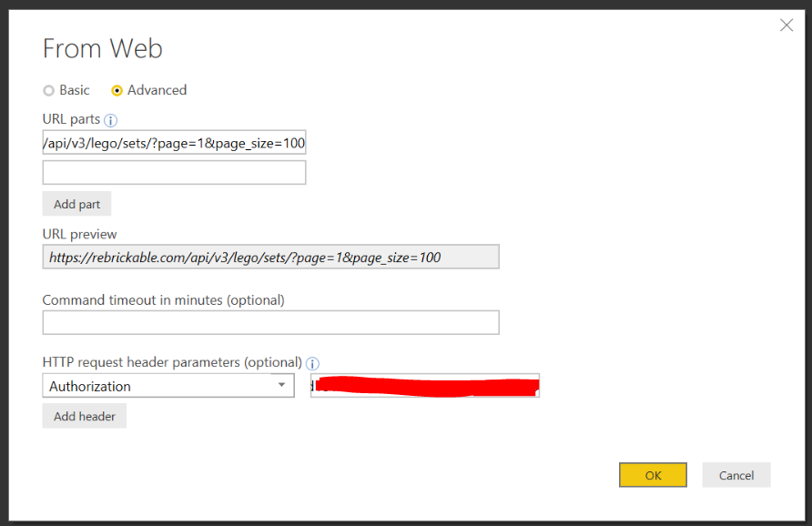Viewport: 812px width, 526px height.
Task: Select the redacted Authorization value field
Action: coord(425,385)
